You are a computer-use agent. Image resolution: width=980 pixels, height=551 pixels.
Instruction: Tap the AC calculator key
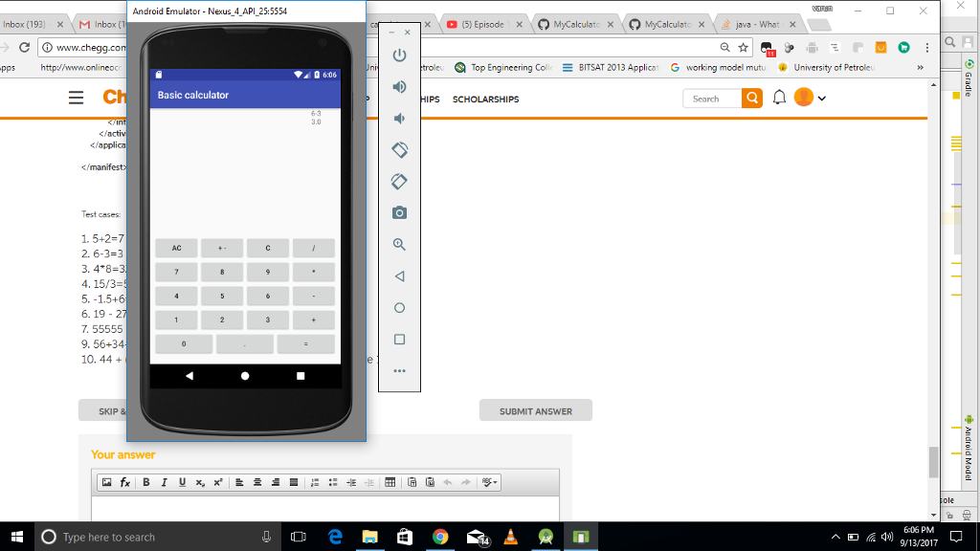pyautogui.click(x=176, y=248)
